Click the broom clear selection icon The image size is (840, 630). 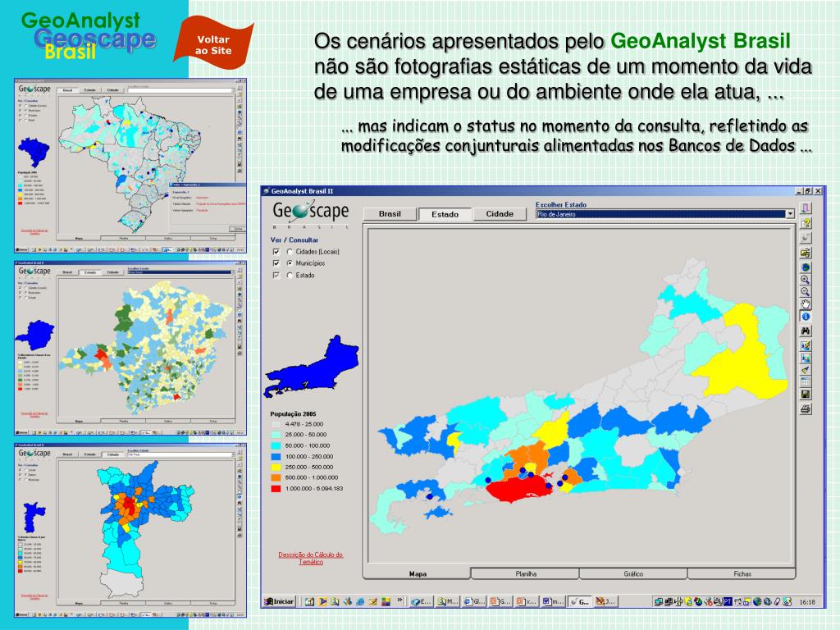(806, 370)
